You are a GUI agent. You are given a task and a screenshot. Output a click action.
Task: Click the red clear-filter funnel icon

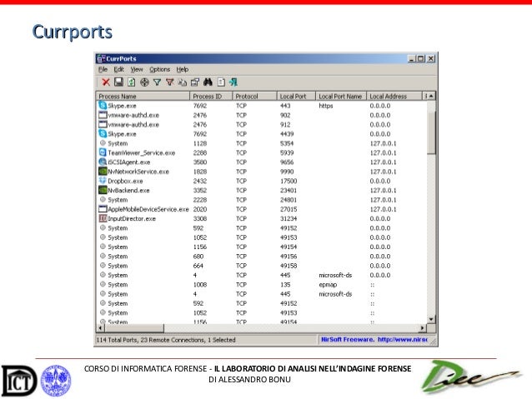[x=169, y=82]
